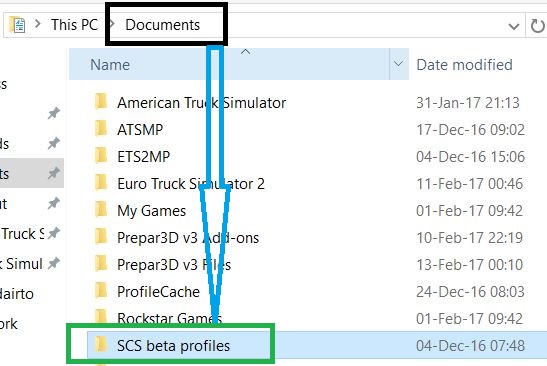
Task: Click the pin icon beside sidebar Simul item
Action: [54, 263]
